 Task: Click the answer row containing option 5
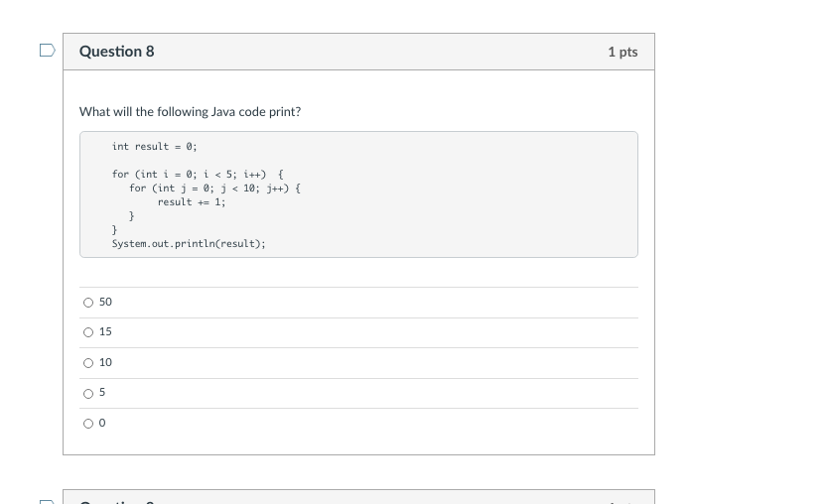[358, 393]
